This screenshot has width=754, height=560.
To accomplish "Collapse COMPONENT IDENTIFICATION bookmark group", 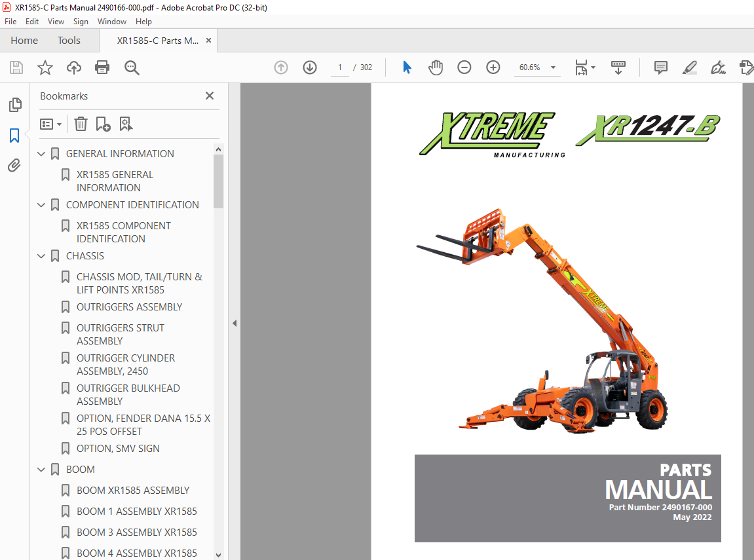I will click(41, 205).
